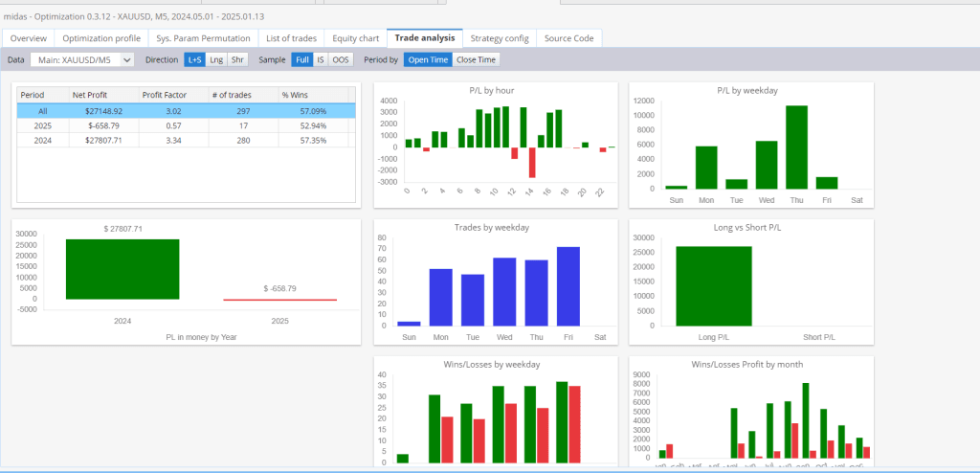Select L+S direction toggle
Screen dimensions: 980x473
click(x=194, y=60)
